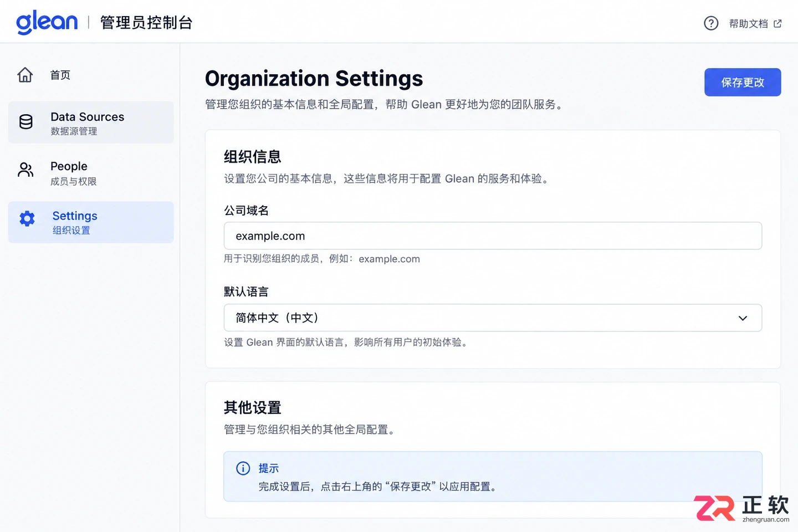The image size is (798, 532).
Task: Focus the 公司域名 input field
Action: [493, 236]
